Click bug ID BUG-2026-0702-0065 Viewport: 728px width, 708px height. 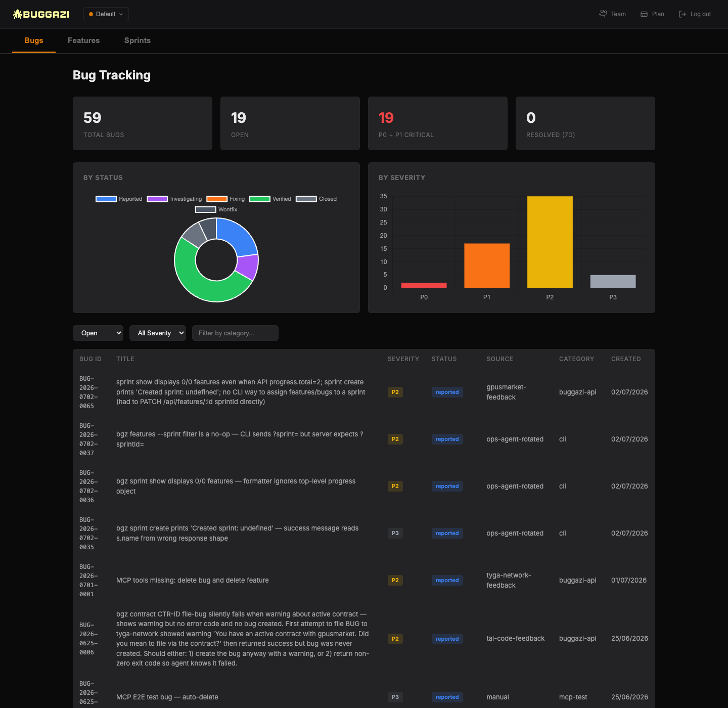88,392
